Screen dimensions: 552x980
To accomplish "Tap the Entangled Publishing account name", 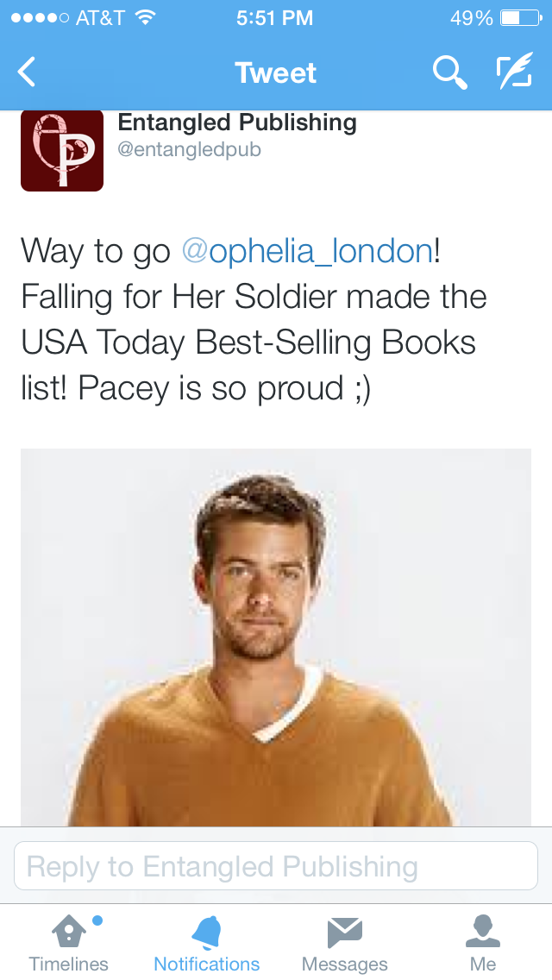I will tap(237, 122).
